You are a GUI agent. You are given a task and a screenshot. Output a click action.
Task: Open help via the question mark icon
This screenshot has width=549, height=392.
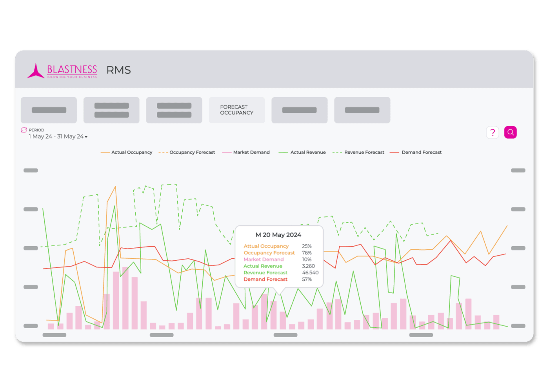click(493, 132)
